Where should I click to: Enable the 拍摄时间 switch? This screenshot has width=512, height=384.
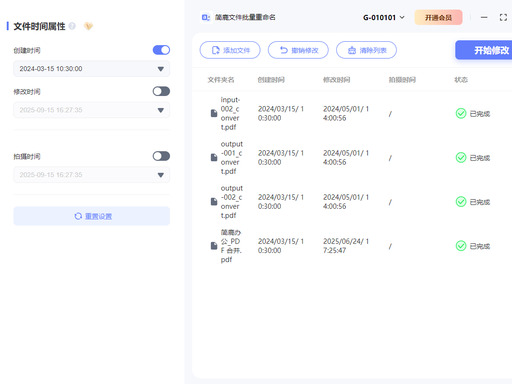click(161, 156)
